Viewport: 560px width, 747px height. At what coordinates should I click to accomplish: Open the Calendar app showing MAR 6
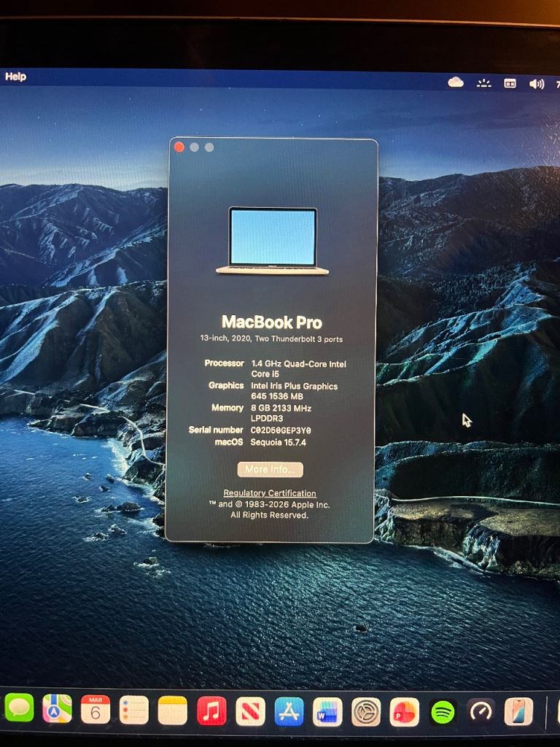[96, 709]
